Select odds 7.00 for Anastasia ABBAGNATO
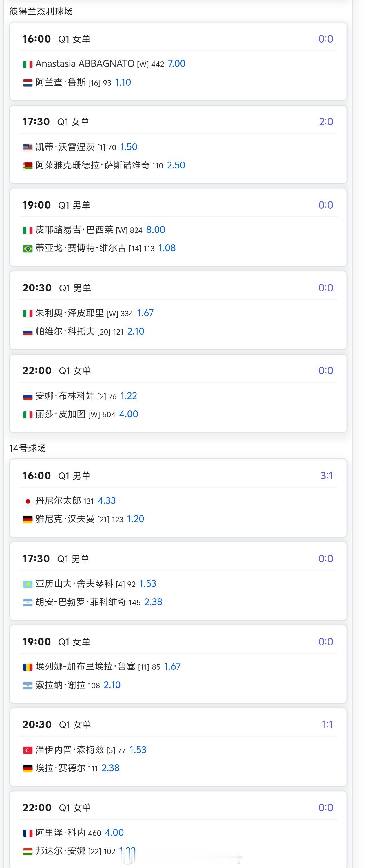Image resolution: width=365 pixels, height=868 pixels. point(176,64)
